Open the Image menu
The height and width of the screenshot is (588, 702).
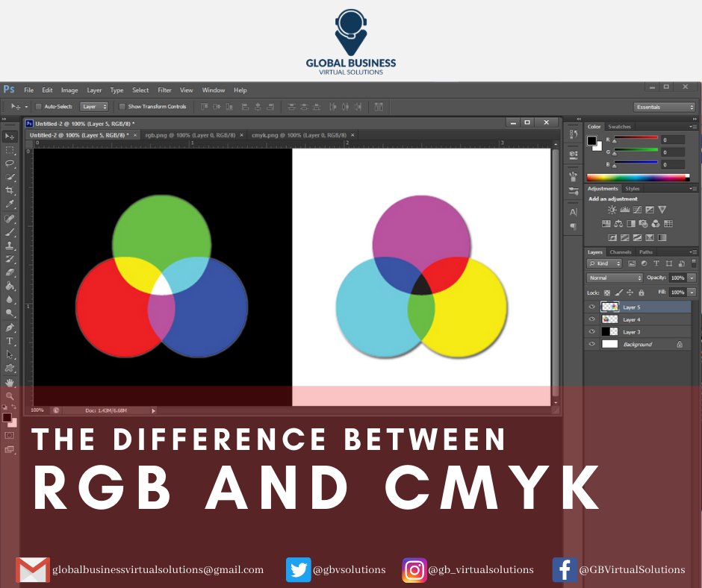coord(69,90)
